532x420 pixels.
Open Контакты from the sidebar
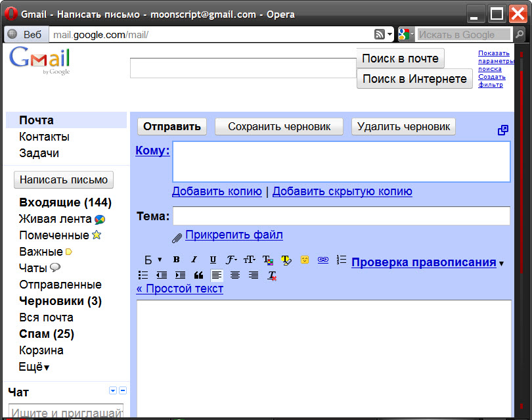(44, 137)
